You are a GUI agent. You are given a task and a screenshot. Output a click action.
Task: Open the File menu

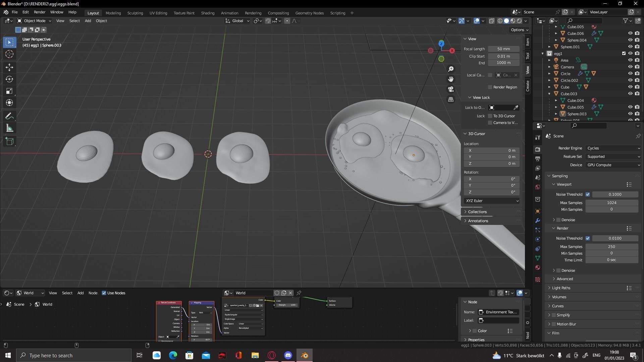14,12
